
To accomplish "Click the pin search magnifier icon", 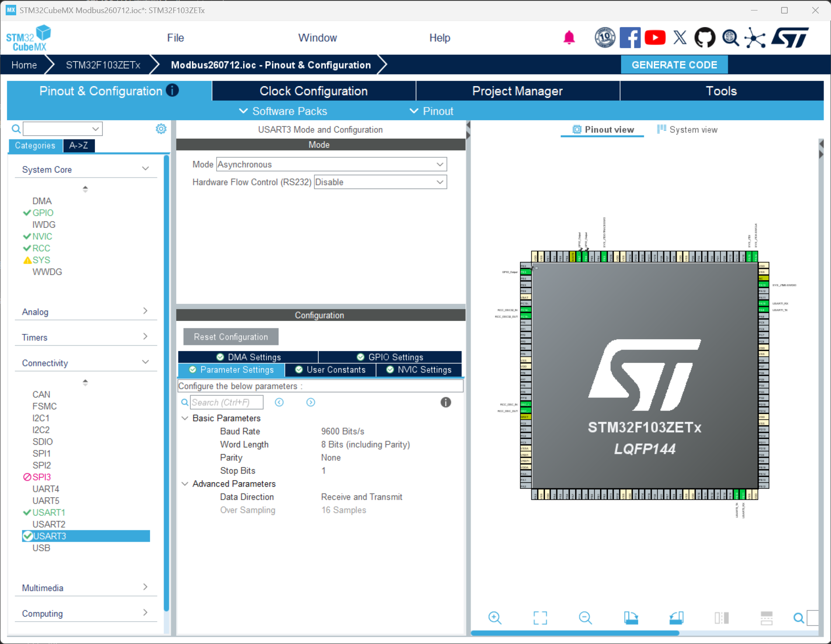I will point(799,618).
